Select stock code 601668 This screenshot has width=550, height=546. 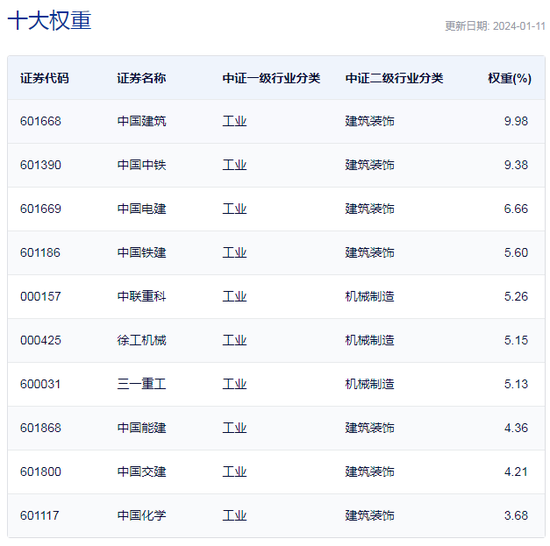(41, 121)
